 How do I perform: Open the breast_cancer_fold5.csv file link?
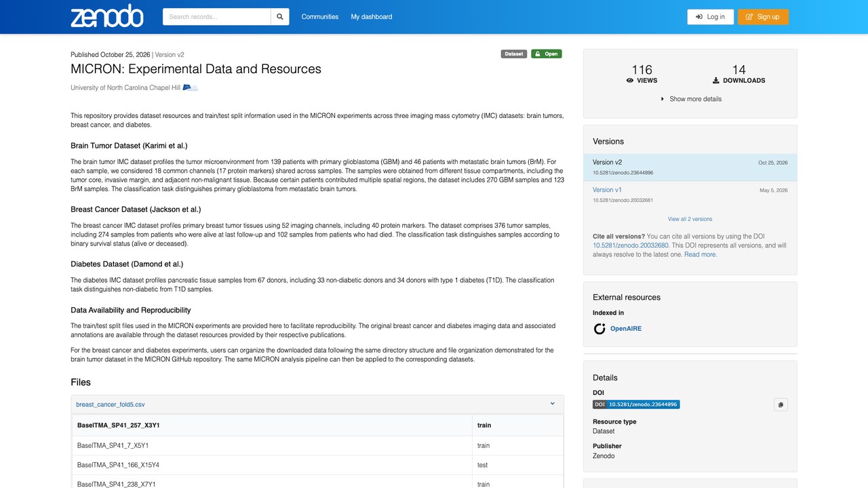111,405
